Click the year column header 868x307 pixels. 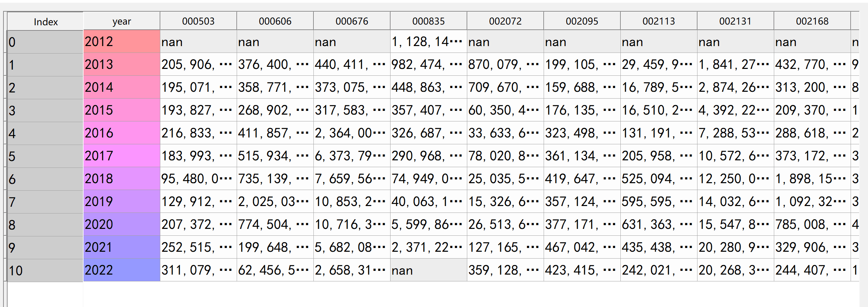click(x=122, y=21)
